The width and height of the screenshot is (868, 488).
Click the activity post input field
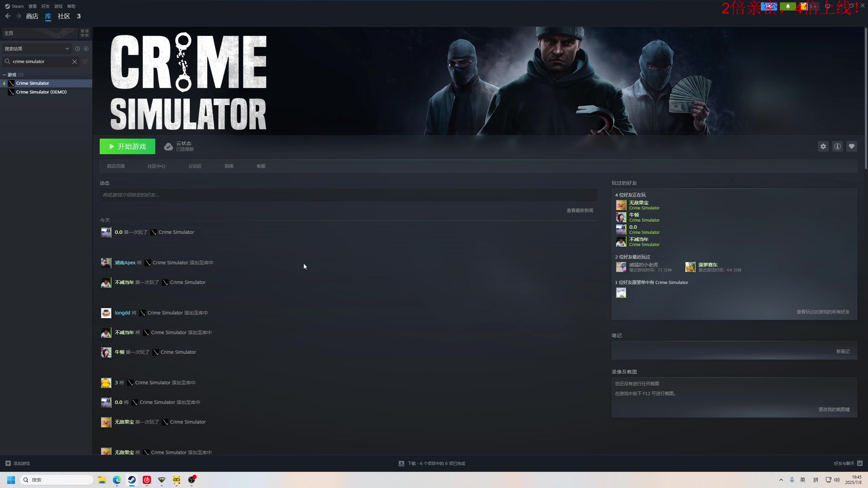[x=349, y=195]
